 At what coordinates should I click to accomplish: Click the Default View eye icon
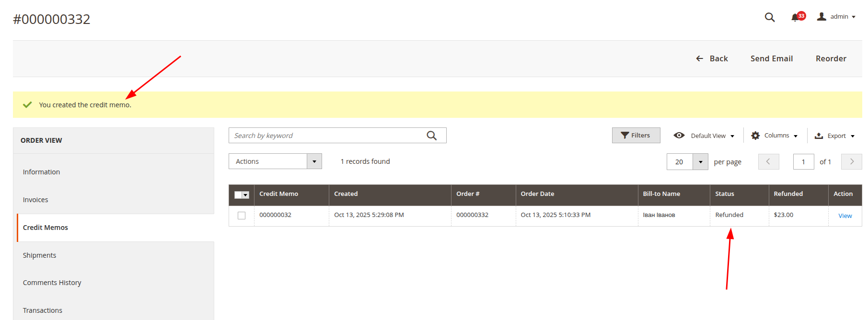point(679,136)
